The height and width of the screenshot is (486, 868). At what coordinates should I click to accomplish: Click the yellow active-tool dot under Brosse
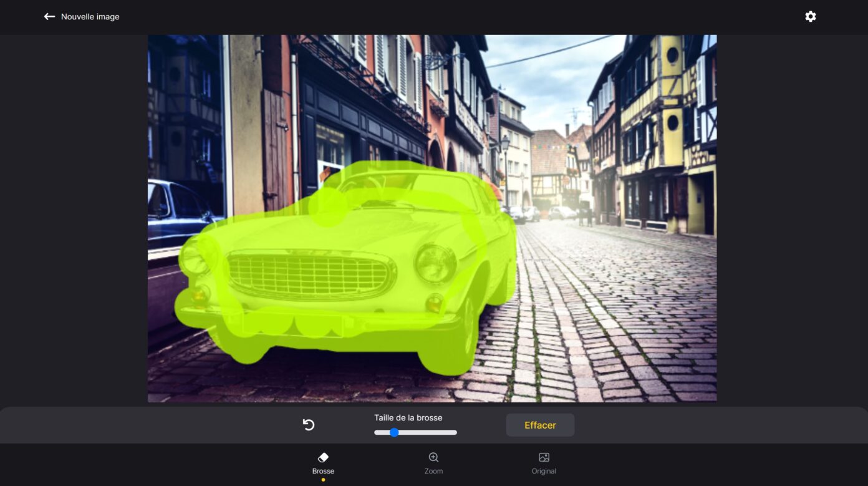point(323,480)
